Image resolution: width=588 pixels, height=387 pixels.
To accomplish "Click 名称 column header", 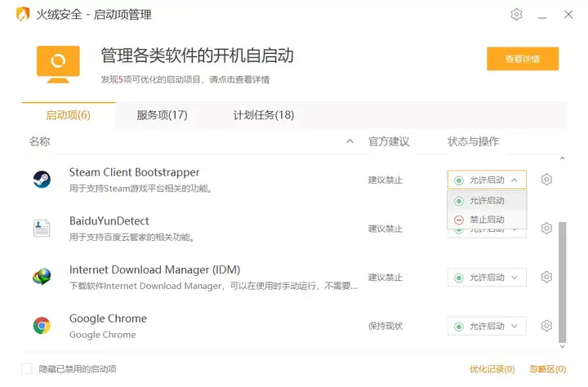I will click(x=39, y=141).
